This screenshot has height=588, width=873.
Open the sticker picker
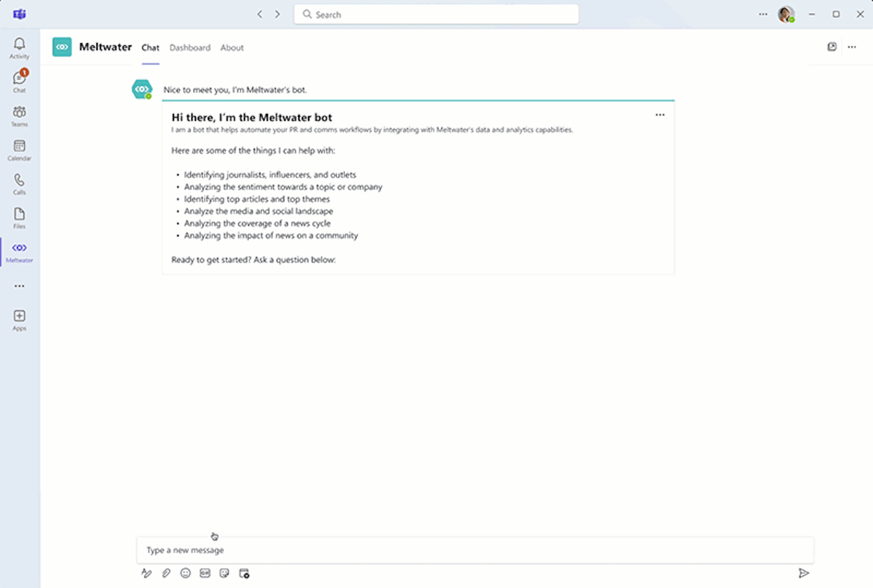(224, 573)
